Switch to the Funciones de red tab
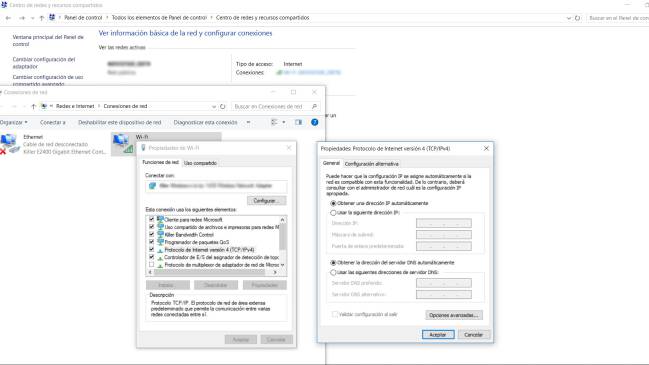The height and width of the screenshot is (365, 649). click(161, 162)
